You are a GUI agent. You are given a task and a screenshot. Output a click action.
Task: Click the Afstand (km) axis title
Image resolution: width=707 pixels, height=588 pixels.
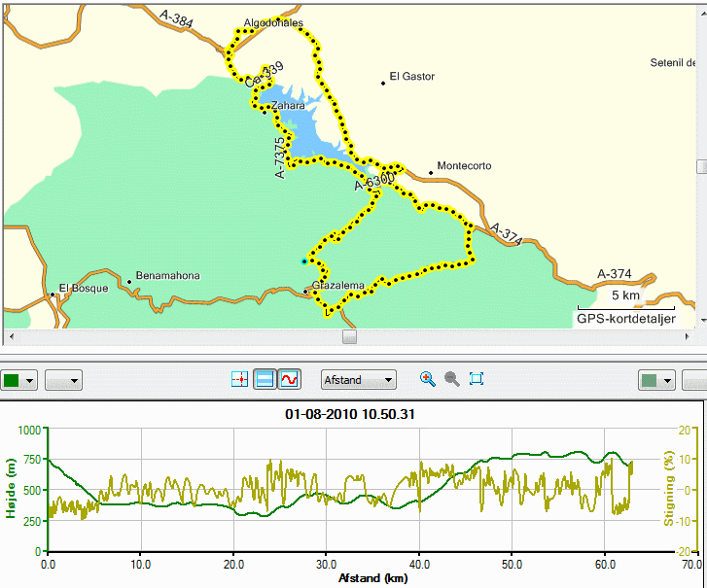click(x=372, y=578)
